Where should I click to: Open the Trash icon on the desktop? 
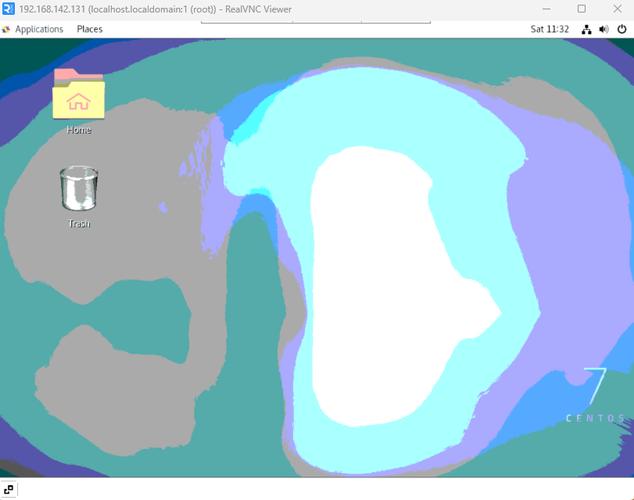(78, 190)
